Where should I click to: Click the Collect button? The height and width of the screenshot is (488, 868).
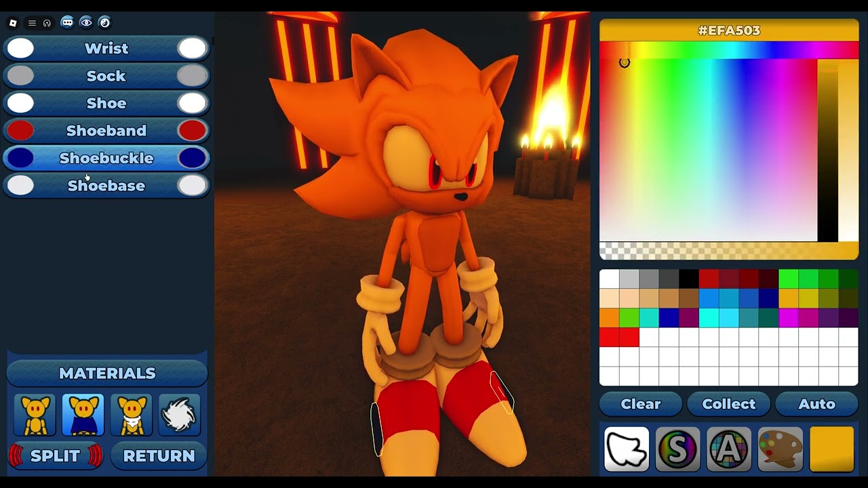pos(729,404)
